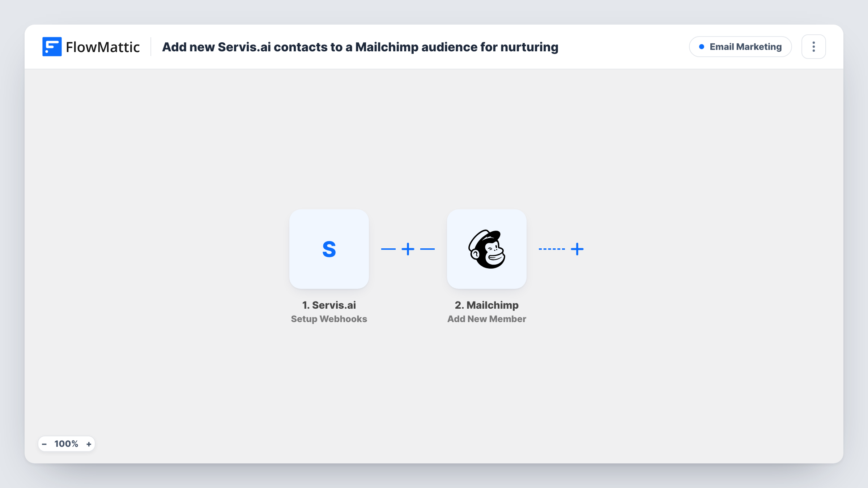Zoom in with the plus button

coord(89,444)
